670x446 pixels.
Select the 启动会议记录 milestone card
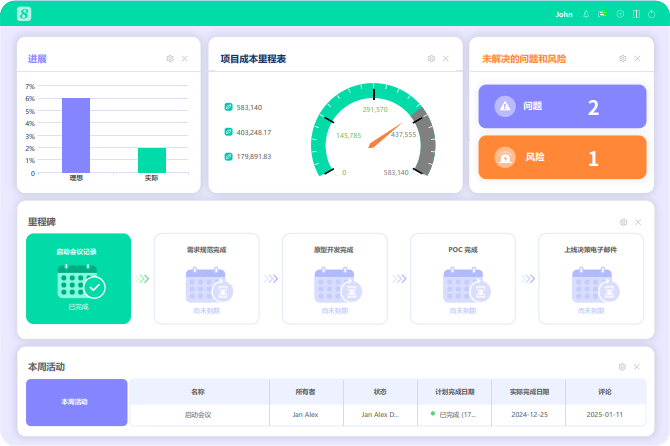78,279
